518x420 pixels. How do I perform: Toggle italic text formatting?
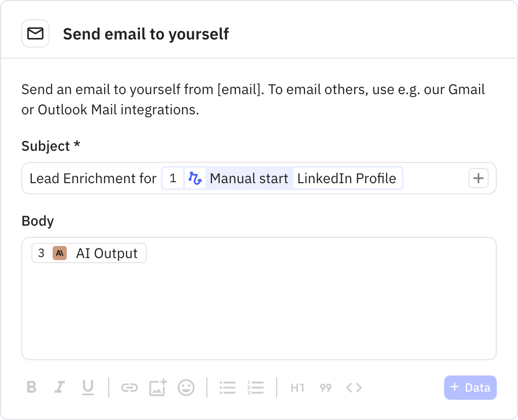59,388
